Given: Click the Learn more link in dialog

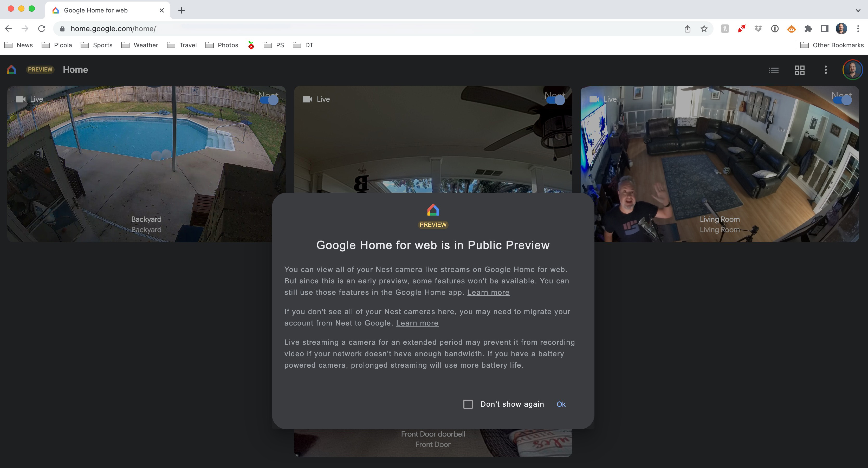Looking at the screenshot, I should coord(488,292).
